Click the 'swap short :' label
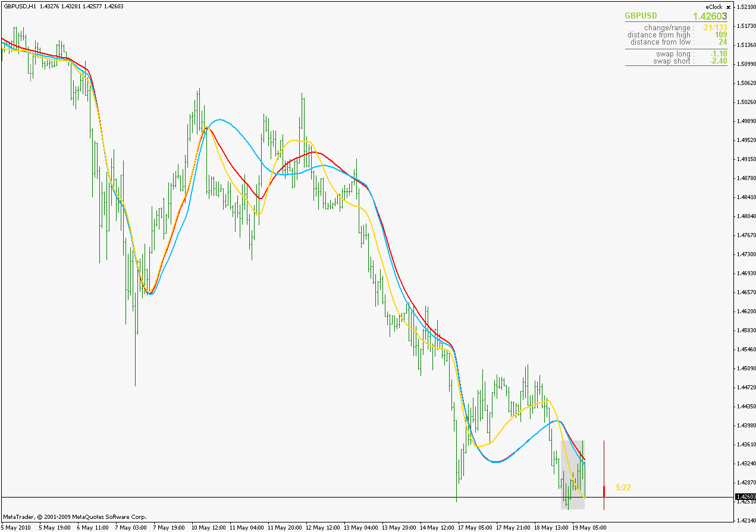Viewport: 756px width, 532px height. tap(674, 61)
